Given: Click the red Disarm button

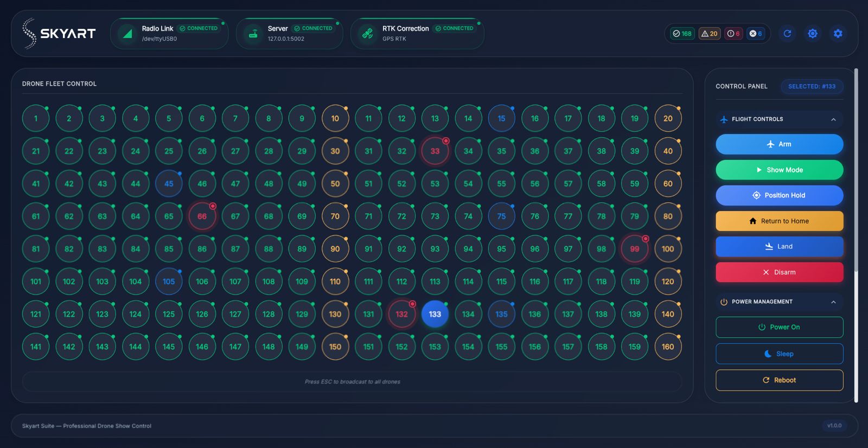Looking at the screenshot, I should (780, 272).
